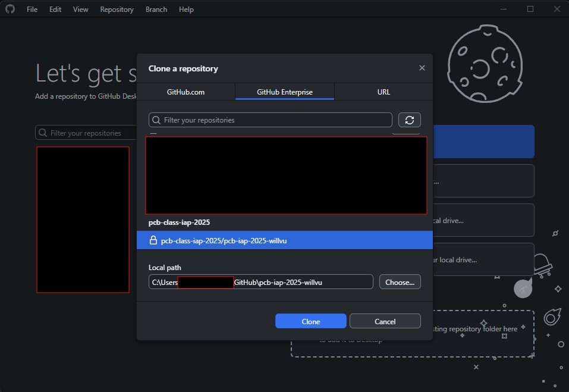Viewport: 569px width, 392px height.
Task: Switch to the GitHub.com tab
Action: click(x=184, y=92)
